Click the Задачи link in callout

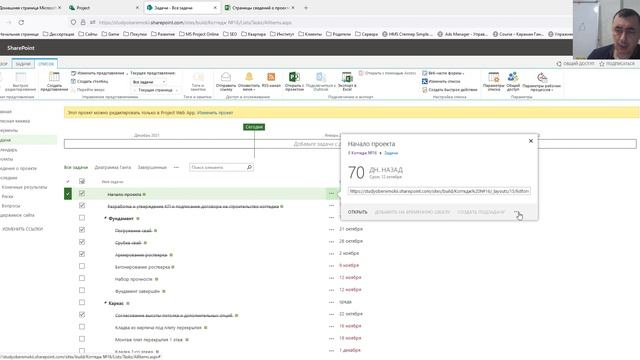[x=391, y=153]
